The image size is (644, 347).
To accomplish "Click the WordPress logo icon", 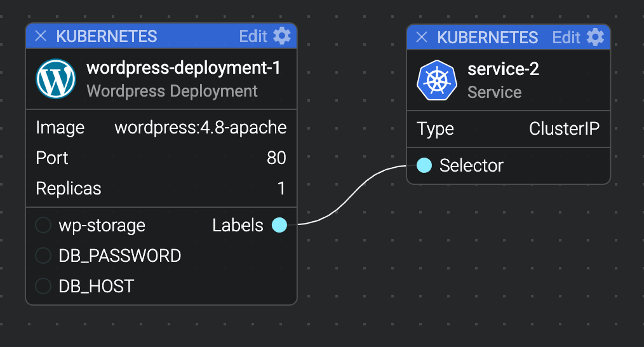I will (56, 79).
